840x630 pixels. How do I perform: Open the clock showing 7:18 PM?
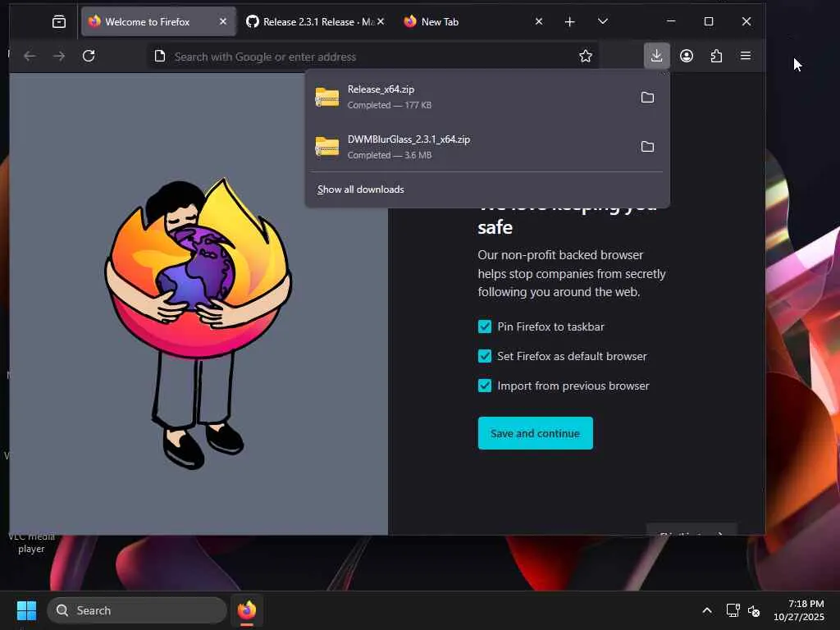click(799, 610)
